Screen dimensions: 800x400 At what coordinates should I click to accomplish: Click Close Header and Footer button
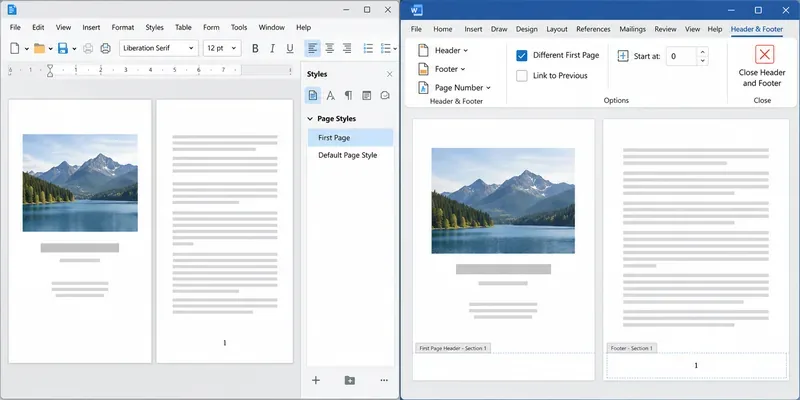tap(762, 66)
